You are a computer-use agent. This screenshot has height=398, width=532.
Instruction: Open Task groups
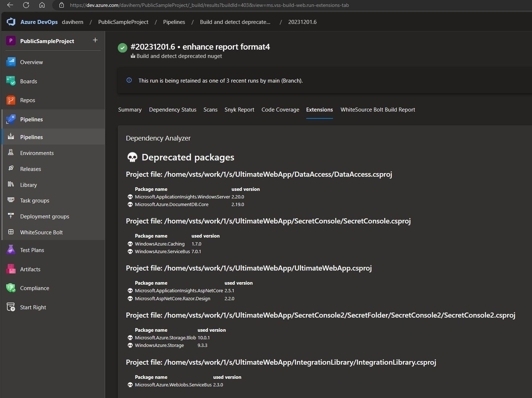point(34,200)
